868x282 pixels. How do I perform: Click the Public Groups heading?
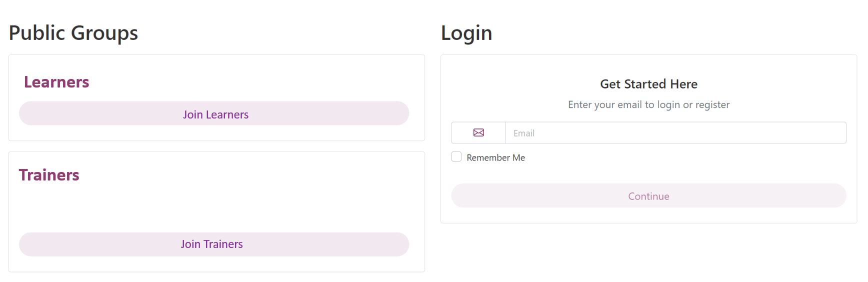73,33
